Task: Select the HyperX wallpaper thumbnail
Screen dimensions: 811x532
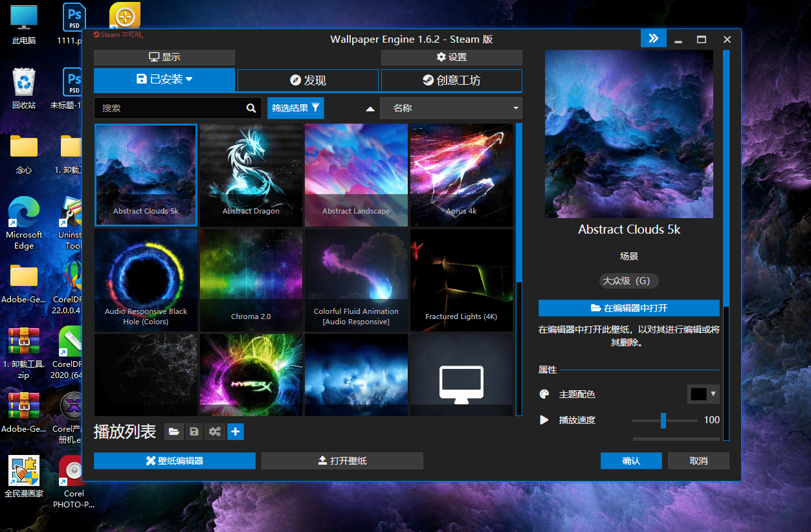Action: point(251,375)
